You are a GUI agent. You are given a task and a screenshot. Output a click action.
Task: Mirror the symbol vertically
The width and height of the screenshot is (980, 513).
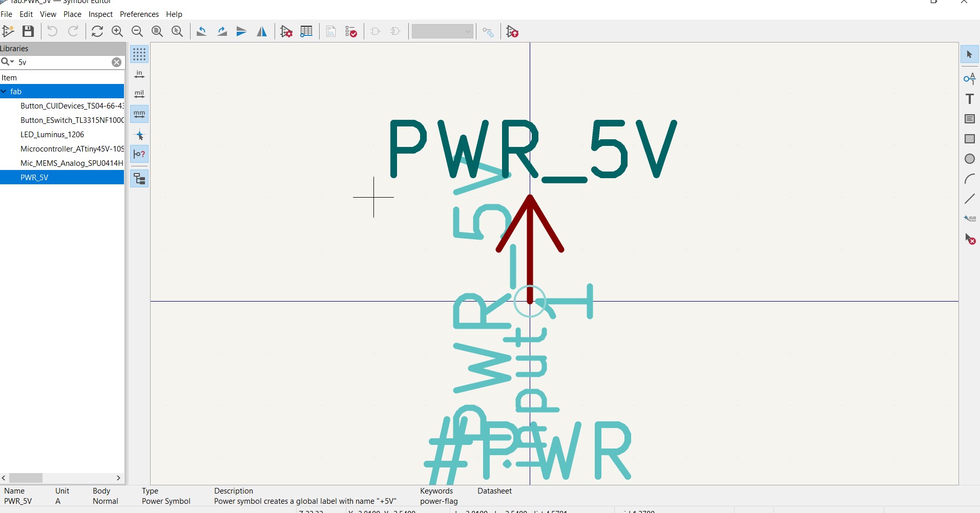(x=241, y=31)
